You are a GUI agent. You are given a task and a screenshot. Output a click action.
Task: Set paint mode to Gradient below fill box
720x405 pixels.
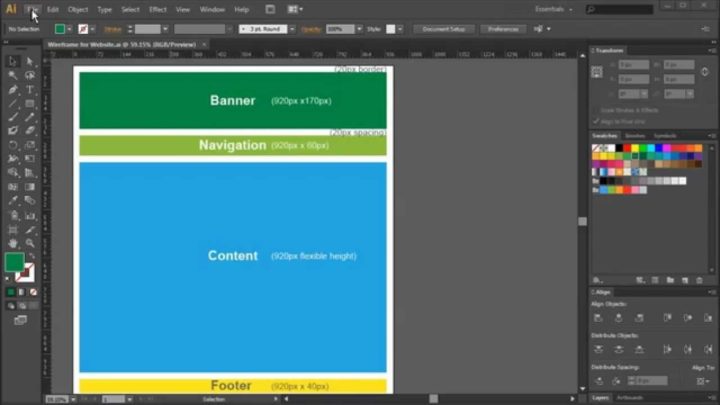pyautogui.click(x=22, y=292)
